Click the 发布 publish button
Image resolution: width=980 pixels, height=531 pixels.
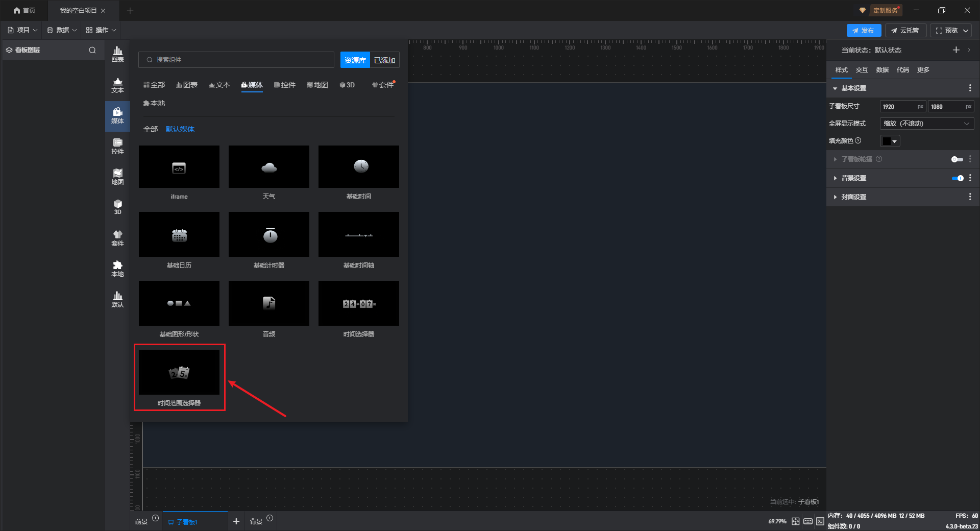click(864, 31)
